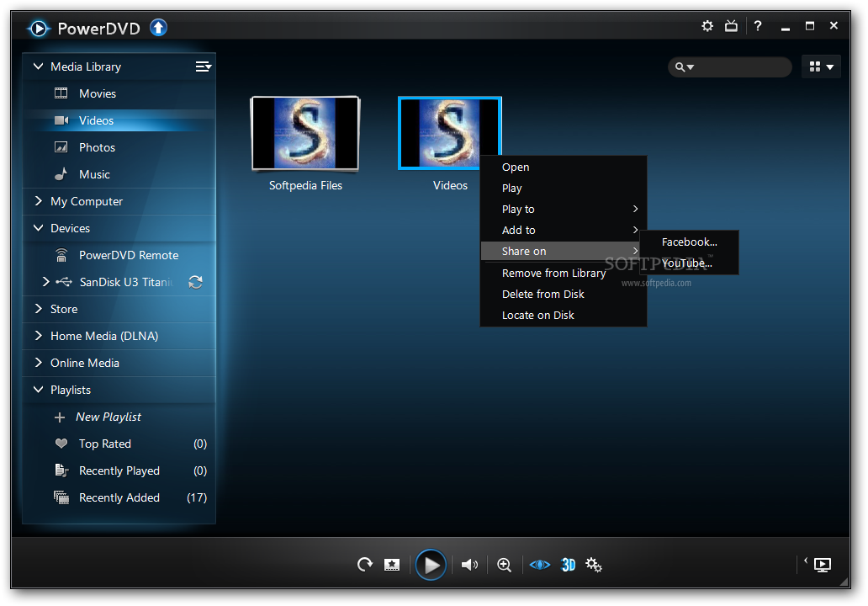Viewport: 868px width, 606px height.
Task: Click the PowerDVD logo icon
Action: point(38,29)
